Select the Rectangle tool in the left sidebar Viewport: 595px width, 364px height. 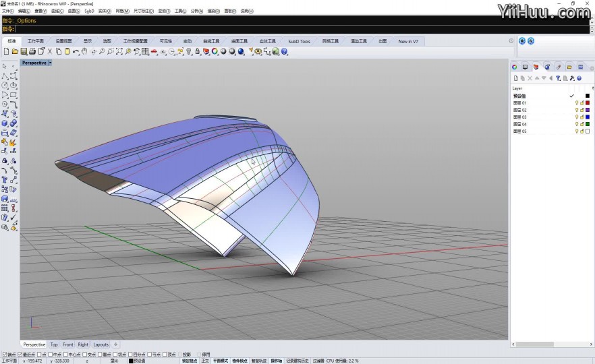click(13, 95)
